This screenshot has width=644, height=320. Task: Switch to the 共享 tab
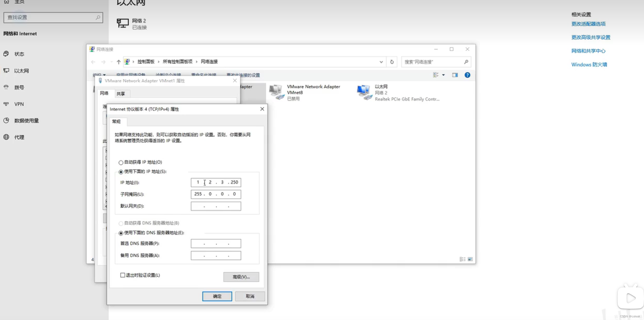coord(121,94)
